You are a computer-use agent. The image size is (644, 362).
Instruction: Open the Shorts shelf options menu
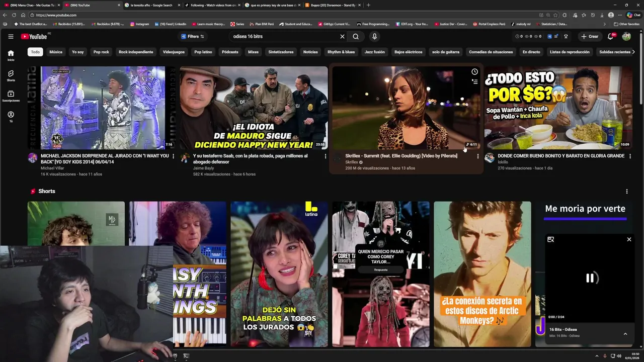tap(626, 192)
